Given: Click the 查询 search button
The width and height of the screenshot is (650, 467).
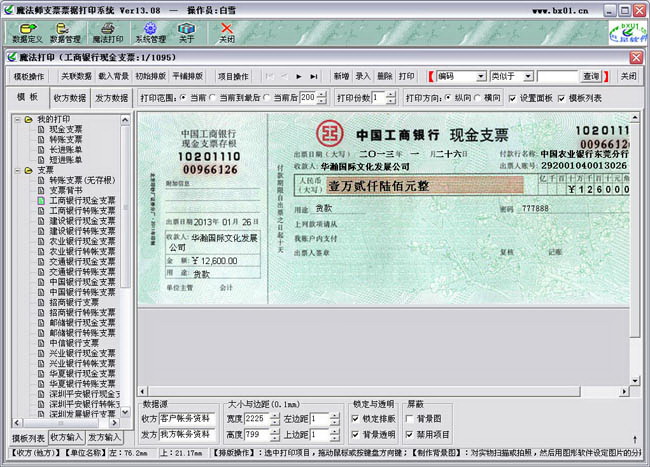Looking at the screenshot, I should click(x=591, y=76).
